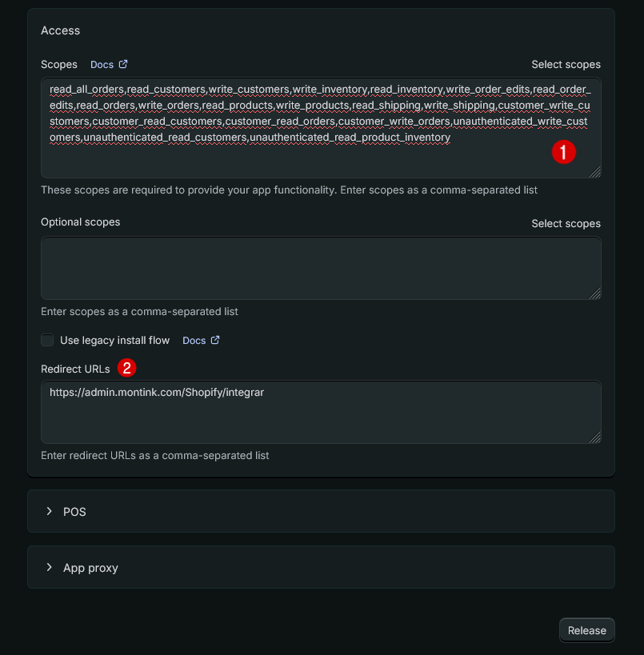The height and width of the screenshot is (655, 644).
Task: Click the red number 1 marker badge
Action: [x=564, y=152]
